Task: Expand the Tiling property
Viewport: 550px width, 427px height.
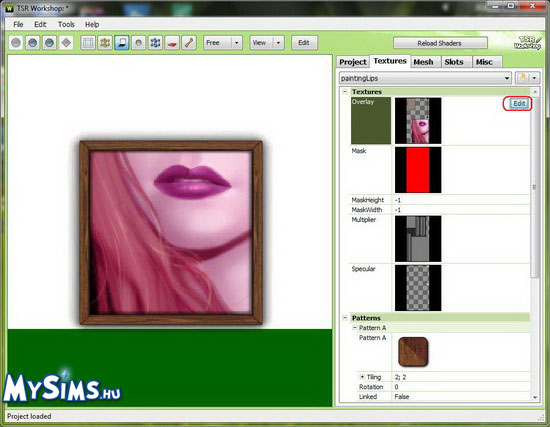Action: 362,377
